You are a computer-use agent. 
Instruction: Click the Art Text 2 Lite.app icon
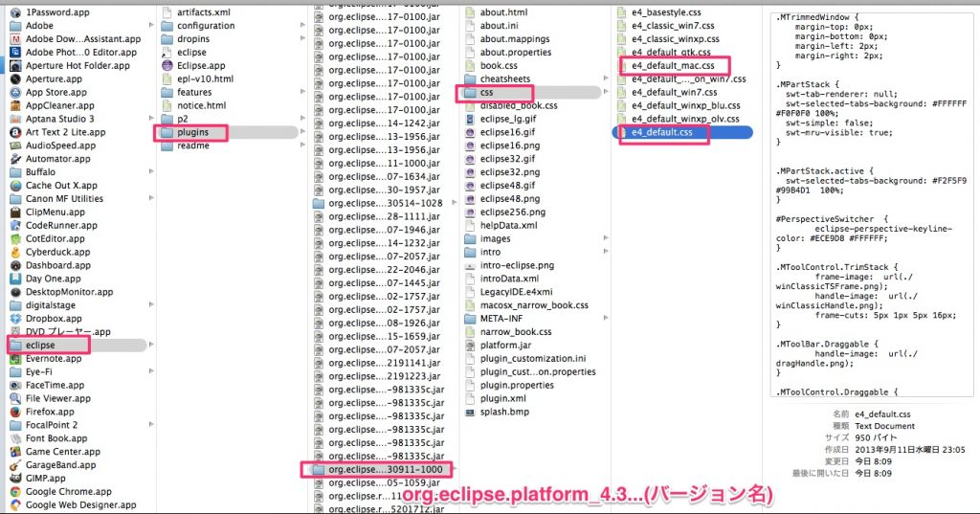pyautogui.click(x=15, y=132)
